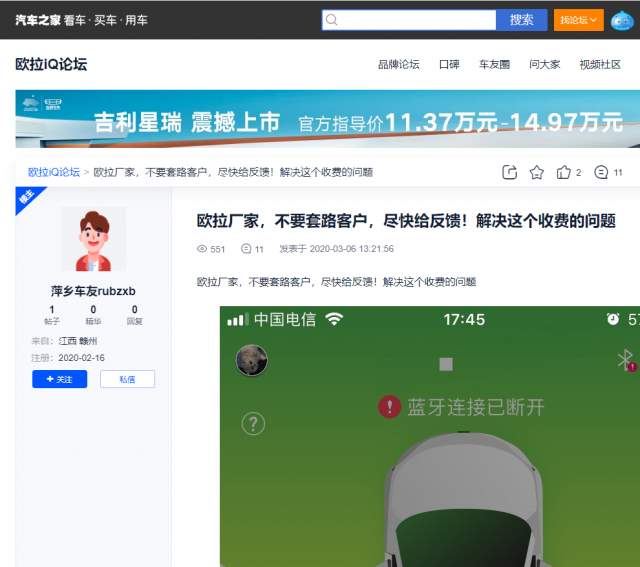This screenshot has width=640, height=567.
Task: Tap the question mark help icon
Action: [x=253, y=424]
